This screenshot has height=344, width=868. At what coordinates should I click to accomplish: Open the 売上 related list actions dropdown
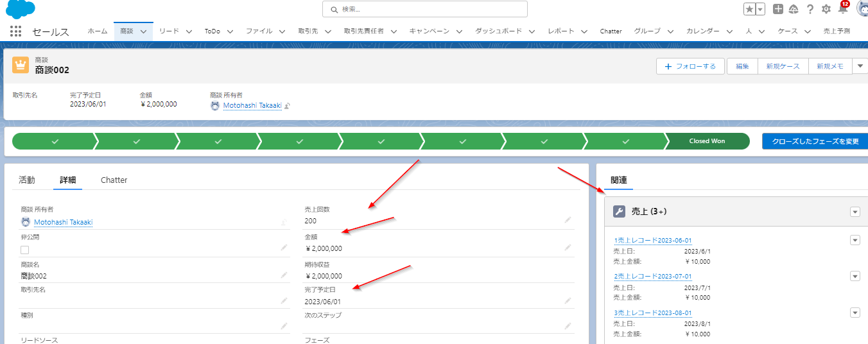855,212
